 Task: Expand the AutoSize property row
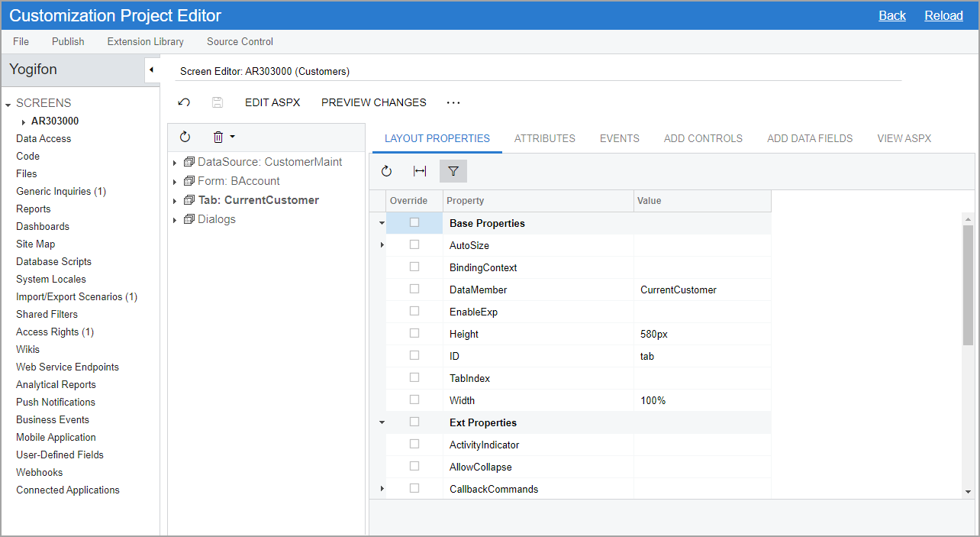[382, 245]
